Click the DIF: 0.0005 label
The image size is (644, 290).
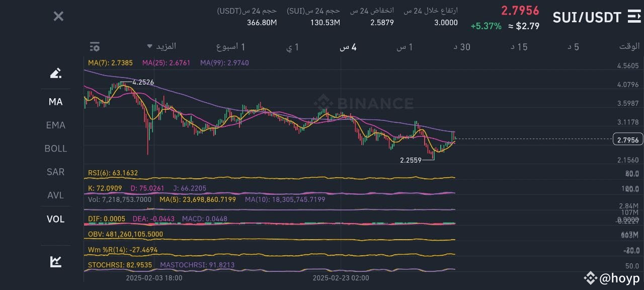(x=106, y=219)
